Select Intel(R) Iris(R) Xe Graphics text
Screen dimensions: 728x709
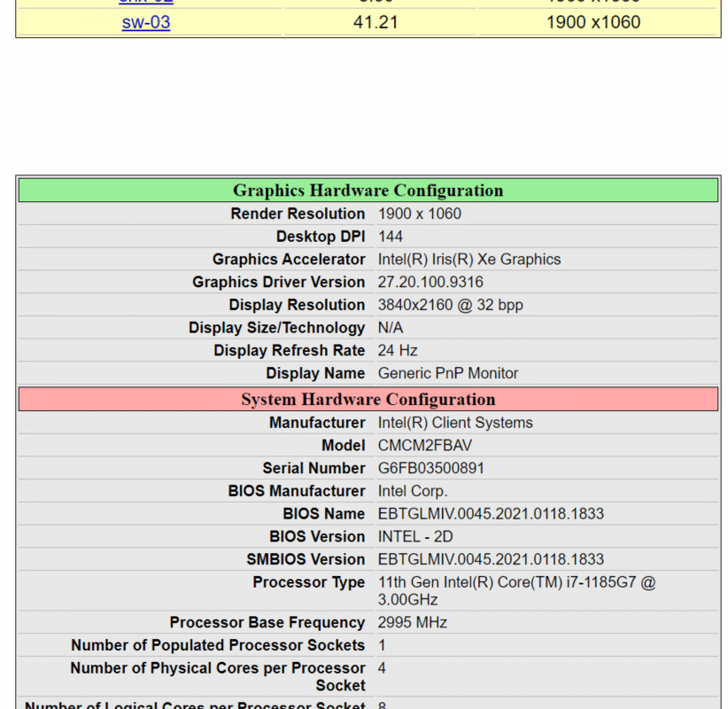(469, 260)
